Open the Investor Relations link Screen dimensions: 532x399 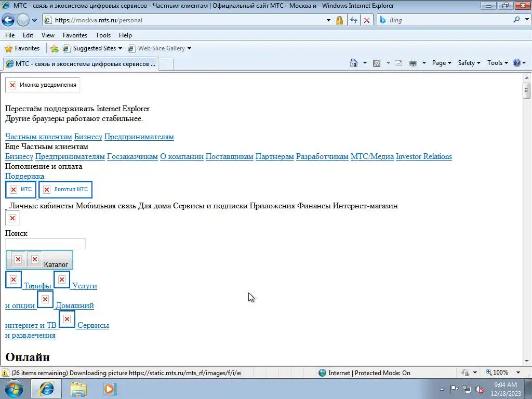click(424, 156)
